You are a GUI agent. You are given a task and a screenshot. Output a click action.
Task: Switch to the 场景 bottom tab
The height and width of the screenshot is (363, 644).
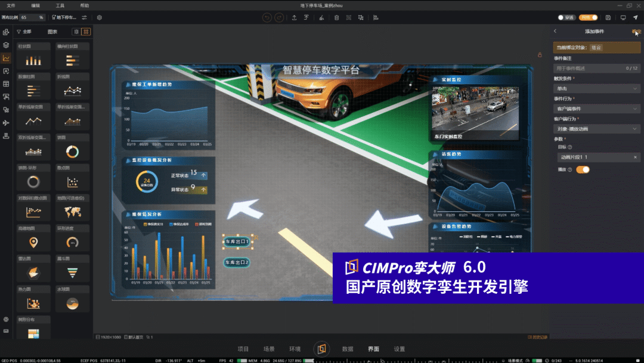269,349
